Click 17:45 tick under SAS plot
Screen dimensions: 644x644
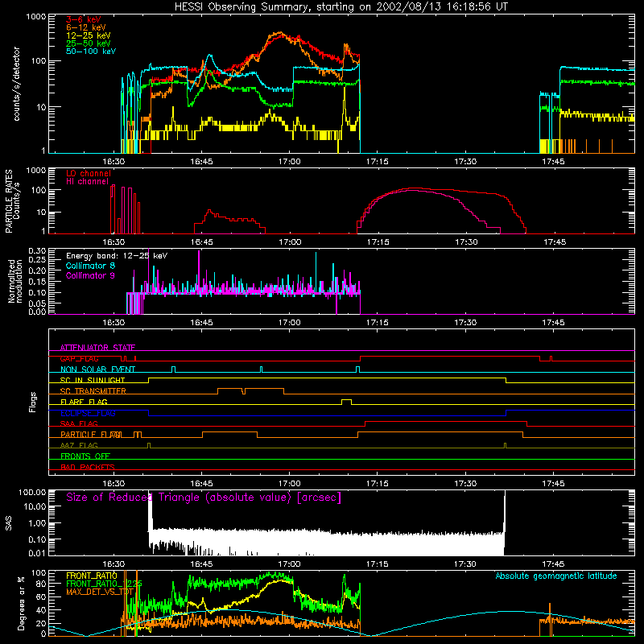(x=553, y=564)
